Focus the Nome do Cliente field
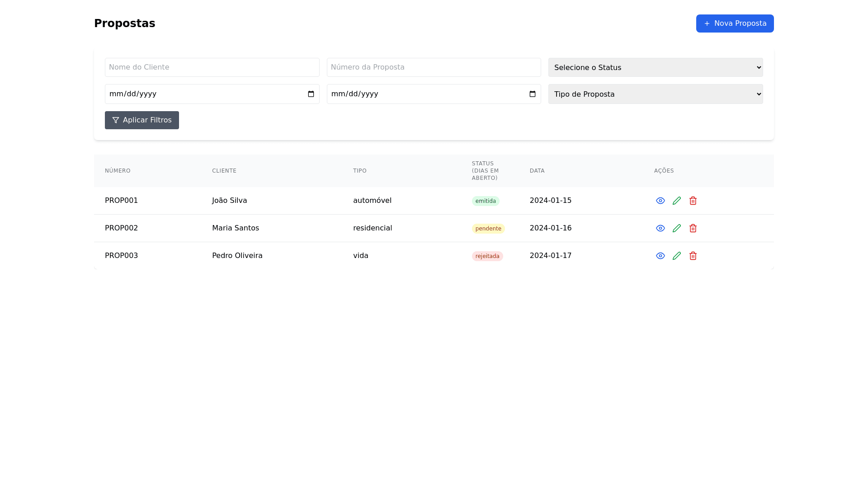The height and width of the screenshot is (488, 868). (x=212, y=67)
